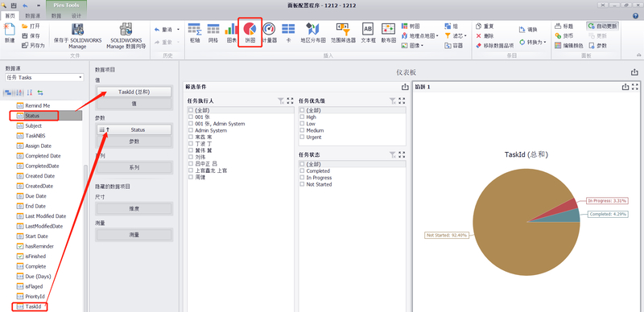This screenshot has width=644, height=312.
Task: Click the red In Progress pie slice
Action: click(567, 207)
